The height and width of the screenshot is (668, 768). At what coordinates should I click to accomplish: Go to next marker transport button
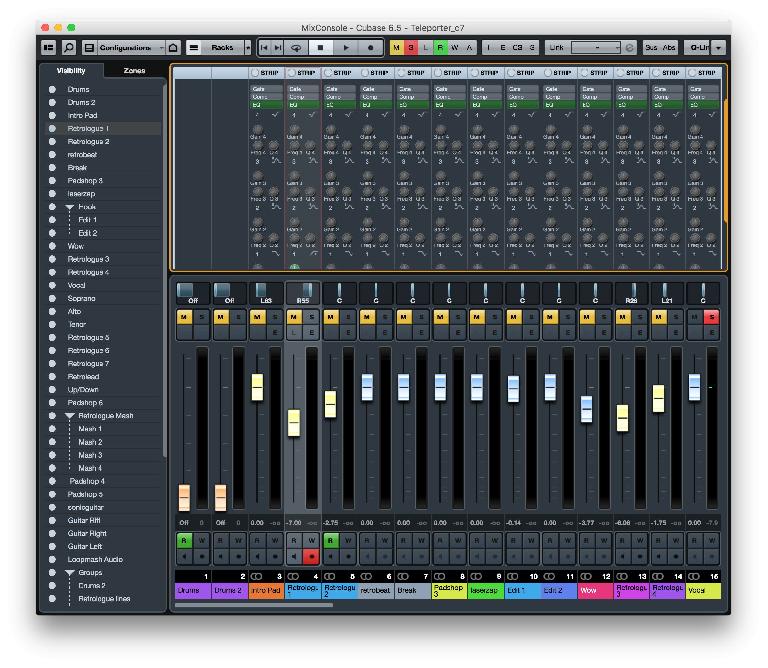coord(278,48)
